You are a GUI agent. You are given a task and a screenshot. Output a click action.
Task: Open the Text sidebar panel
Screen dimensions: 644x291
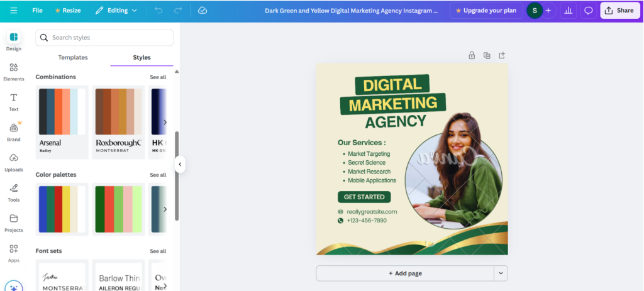[14, 102]
